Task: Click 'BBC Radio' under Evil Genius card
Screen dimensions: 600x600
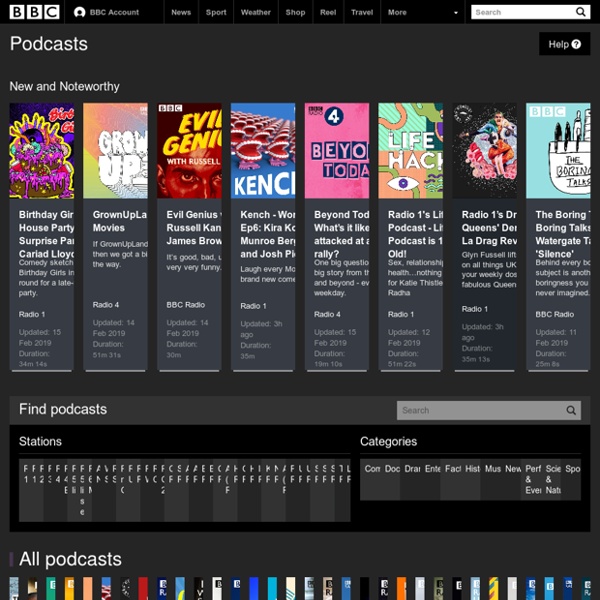Action: point(186,305)
